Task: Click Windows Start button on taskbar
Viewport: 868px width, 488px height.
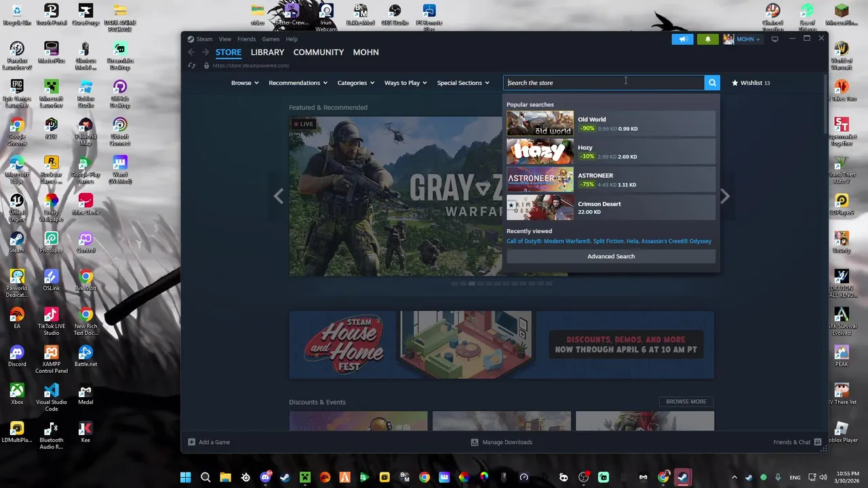Action: (x=185, y=477)
